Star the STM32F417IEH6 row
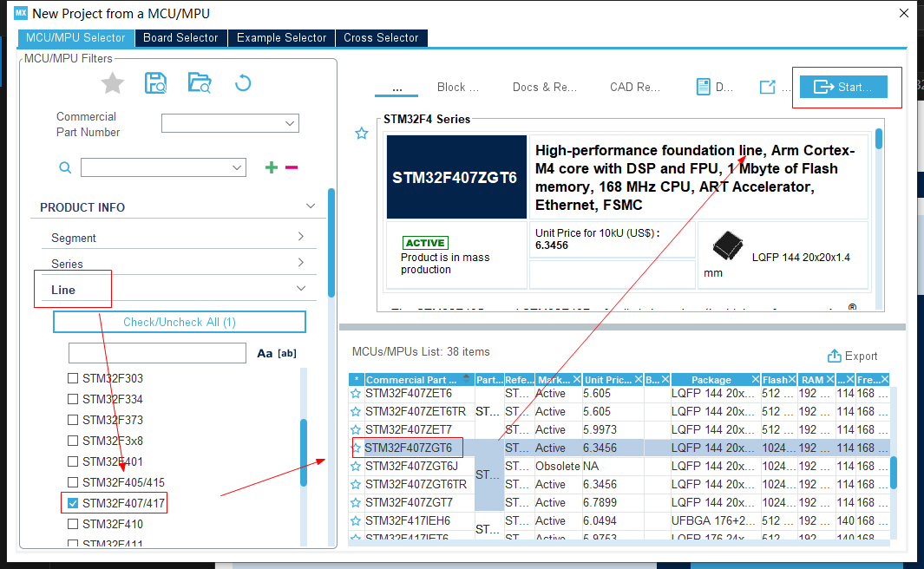 [x=356, y=521]
